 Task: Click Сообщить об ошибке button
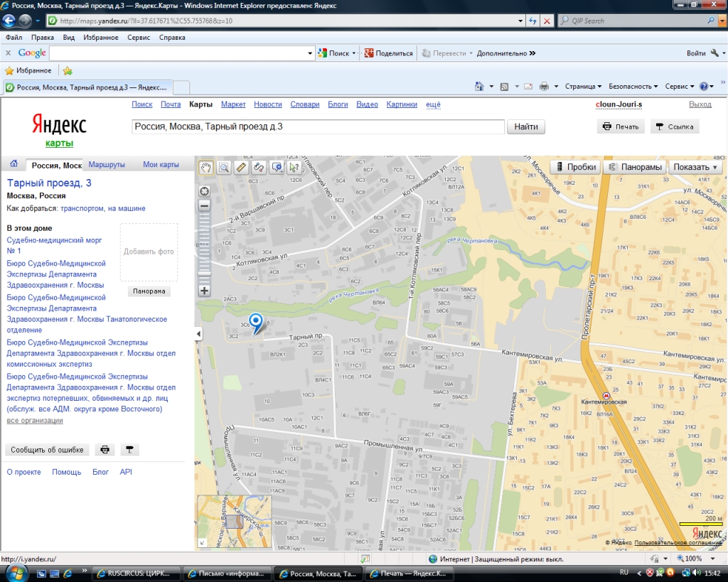coord(48,449)
